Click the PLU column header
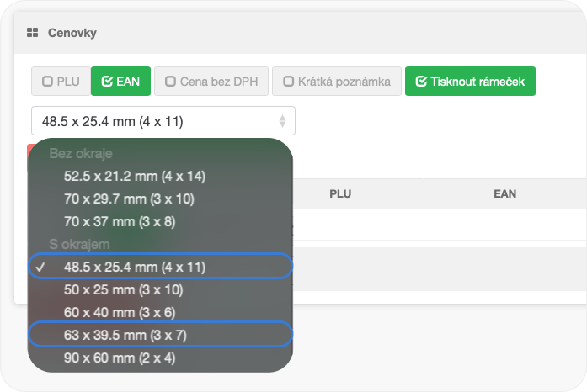The width and height of the screenshot is (587, 392). point(339,193)
